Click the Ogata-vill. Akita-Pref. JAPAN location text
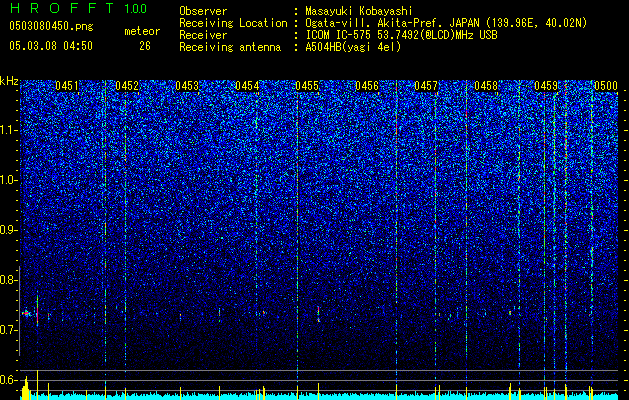This screenshot has width=629, height=400. 446,23
